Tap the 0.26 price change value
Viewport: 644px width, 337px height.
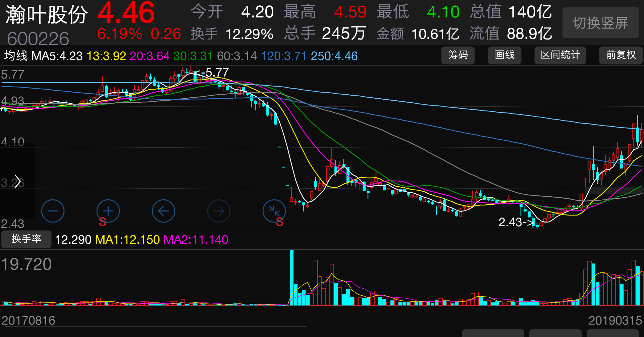tap(166, 34)
